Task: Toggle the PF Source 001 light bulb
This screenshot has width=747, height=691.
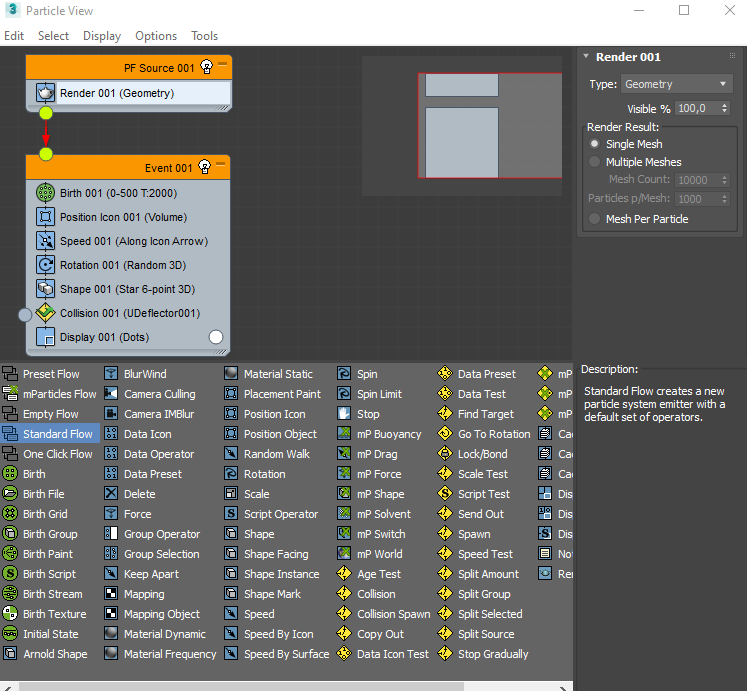Action: 206,67
